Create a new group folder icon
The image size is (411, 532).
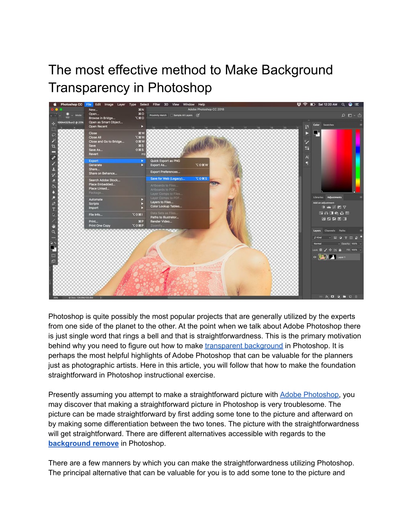(344, 297)
